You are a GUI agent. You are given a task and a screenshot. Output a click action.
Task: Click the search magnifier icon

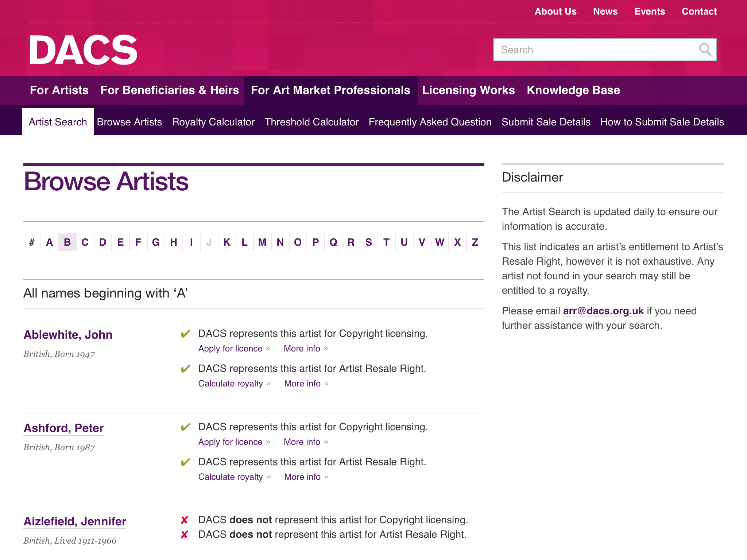click(x=705, y=50)
